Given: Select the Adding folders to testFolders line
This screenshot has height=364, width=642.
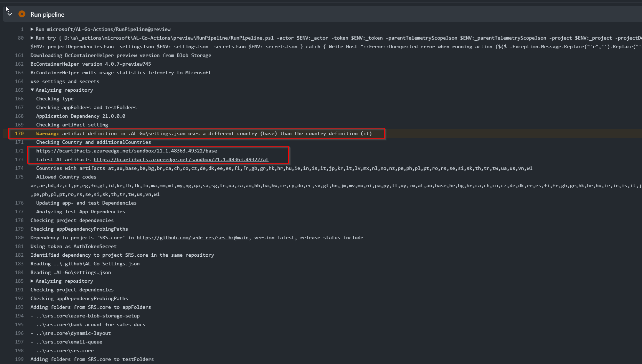Looking at the screenshot, I should pos(92,359).
